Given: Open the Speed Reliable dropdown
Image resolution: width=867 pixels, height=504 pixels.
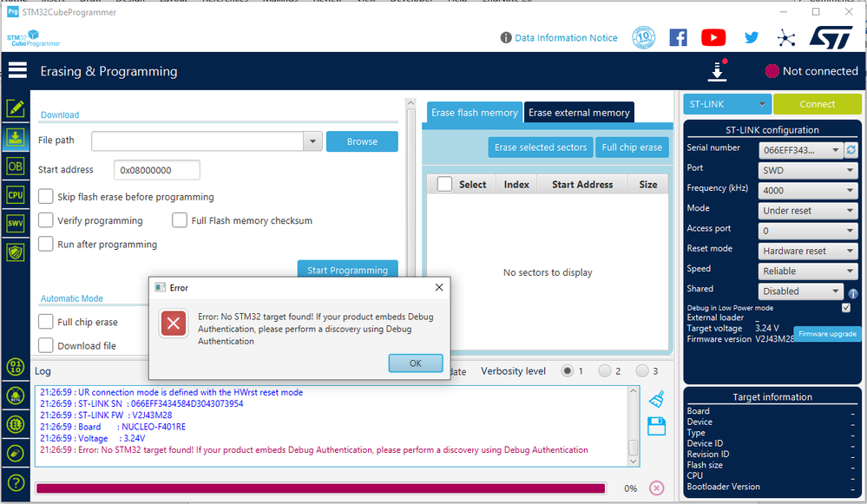Looking at the screenshot, I should click(x=808, y=271).
